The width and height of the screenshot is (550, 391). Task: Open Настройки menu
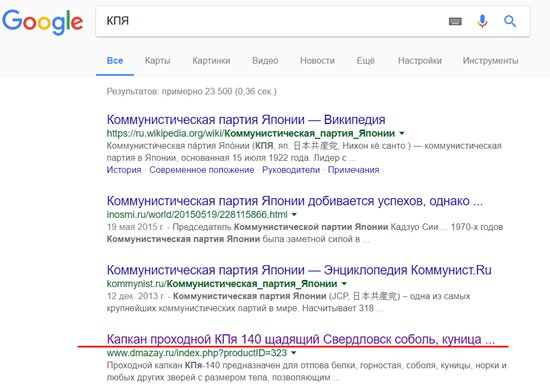tap(420, 61)
